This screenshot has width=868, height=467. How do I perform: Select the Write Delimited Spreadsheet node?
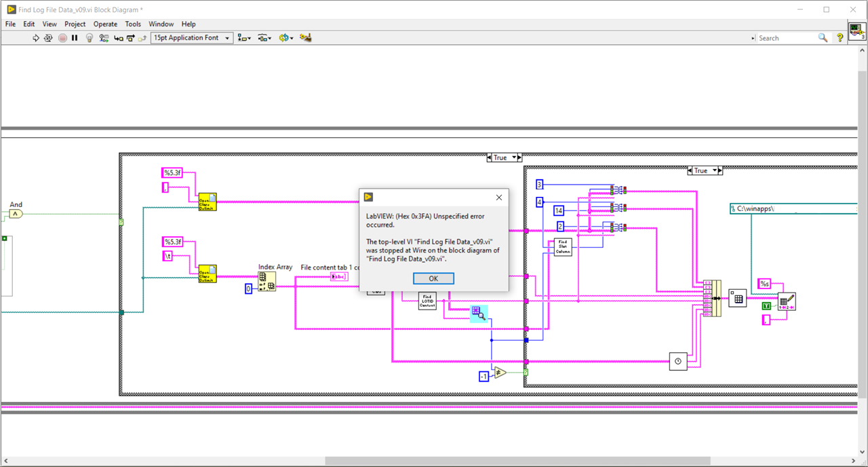(787, 302)
